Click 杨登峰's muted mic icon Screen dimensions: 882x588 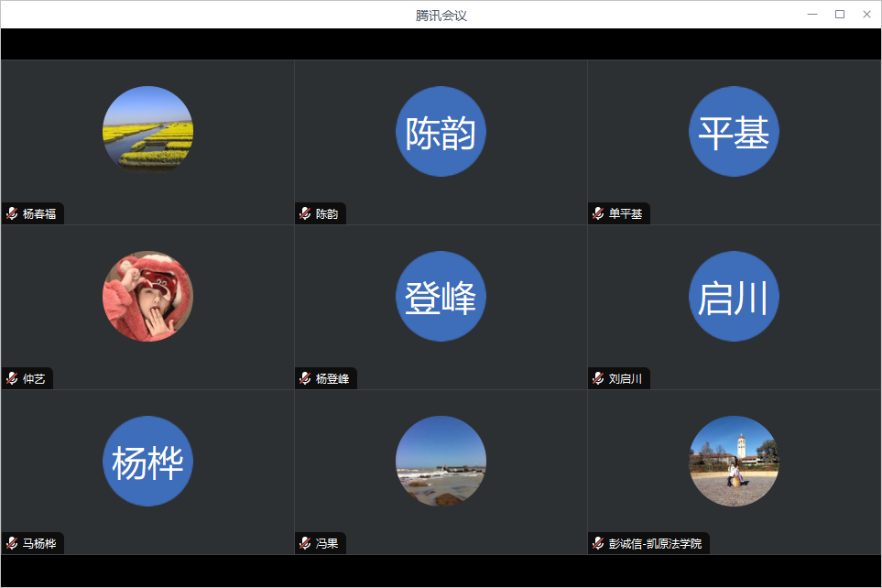tap(305, 378)
